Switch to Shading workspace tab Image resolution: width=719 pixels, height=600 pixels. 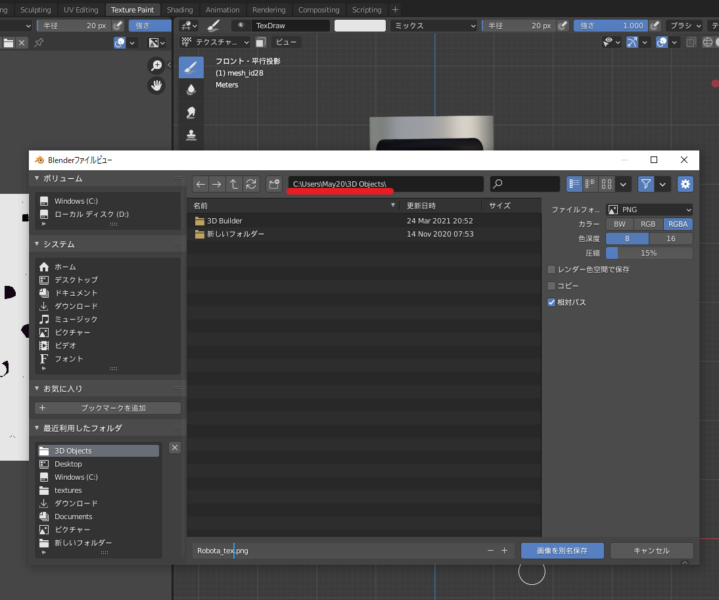tap(180, 10)
